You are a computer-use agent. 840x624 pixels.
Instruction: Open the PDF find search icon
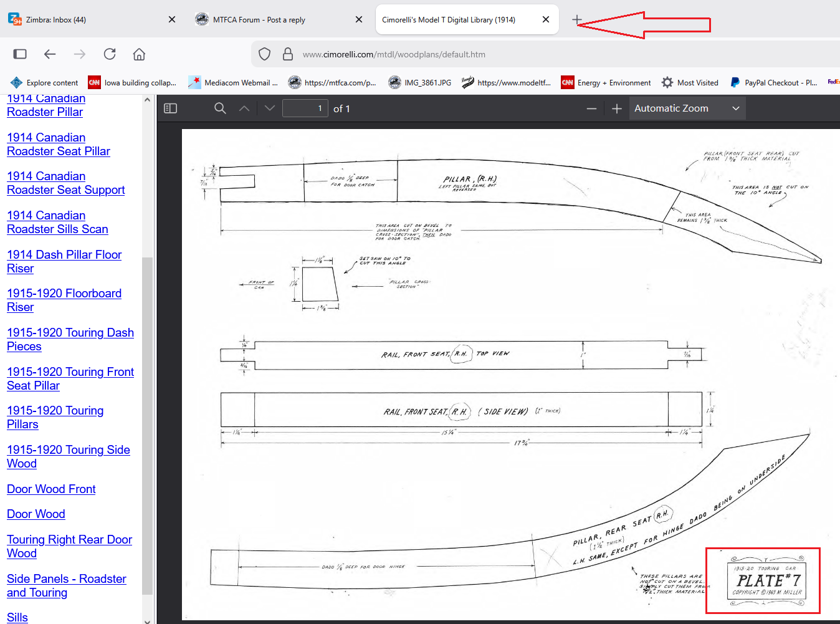point(220,108)
